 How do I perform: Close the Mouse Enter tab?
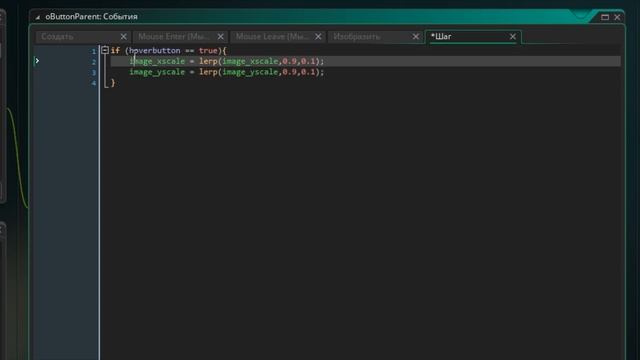[220, 37]
